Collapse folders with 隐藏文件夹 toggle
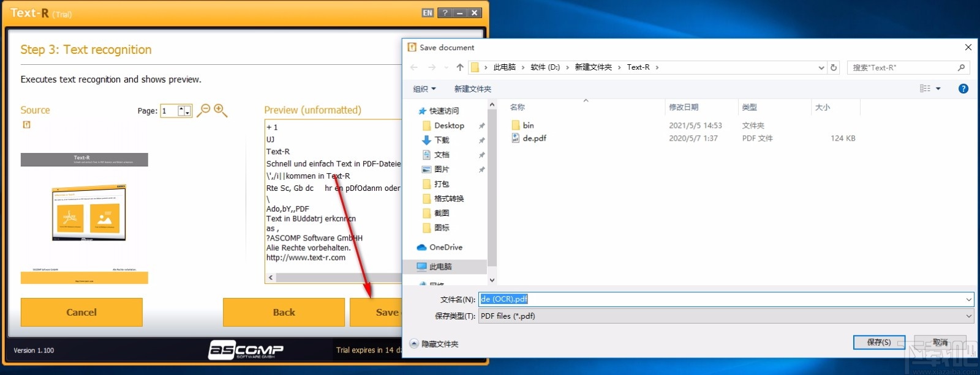 click(434, 344)
